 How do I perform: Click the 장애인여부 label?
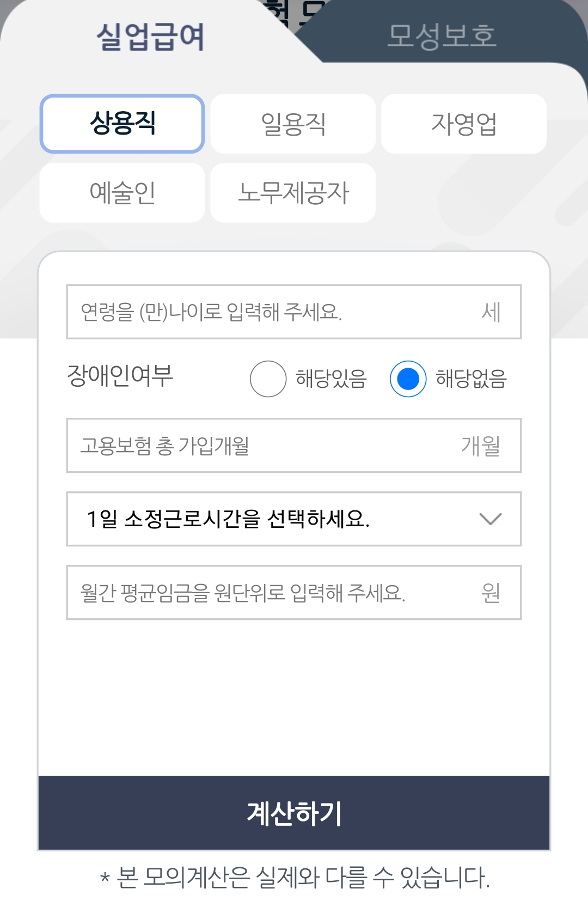tap(120, 376)
